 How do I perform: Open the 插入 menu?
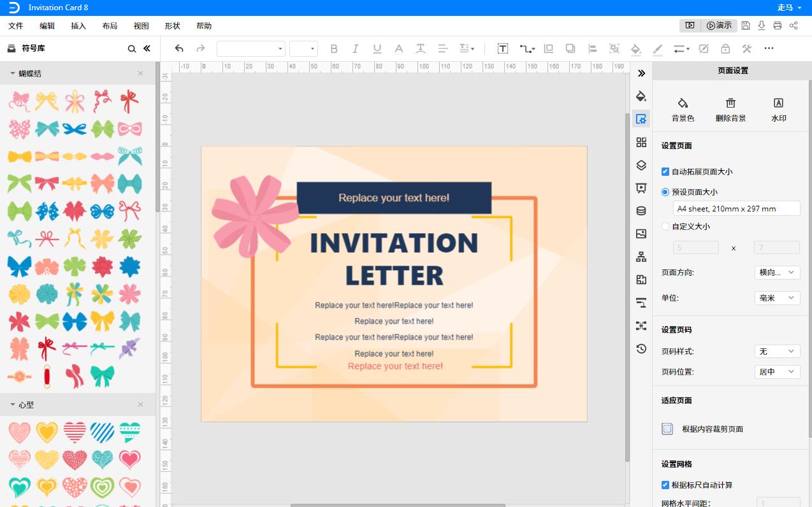(78, 26)
